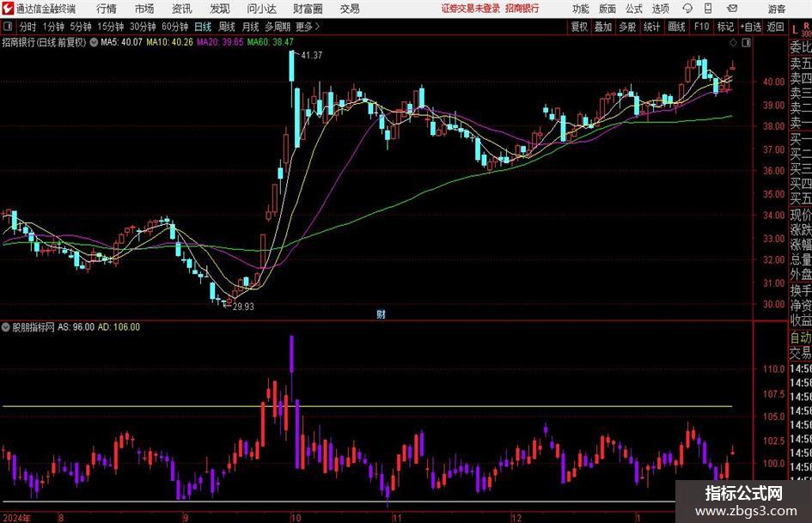Viewport: 812px width, 523px height.
Task: Click the 自动 label in right panel
Action: (x=801, y=338)
